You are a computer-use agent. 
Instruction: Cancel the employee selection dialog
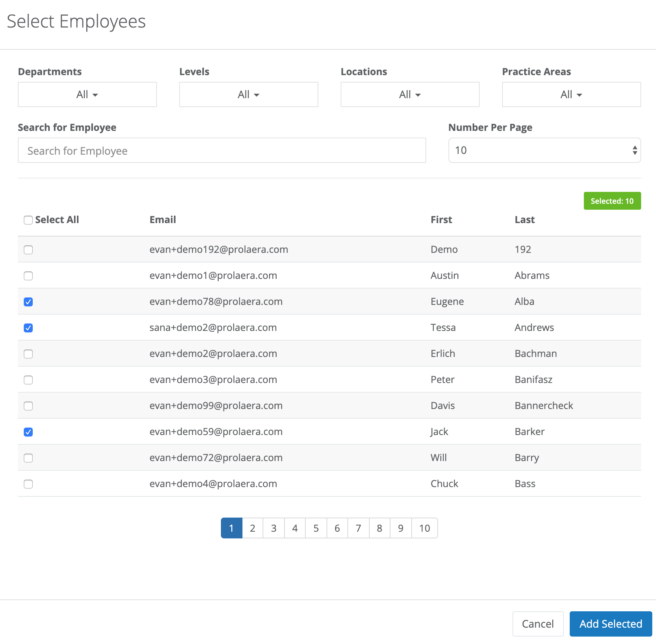[x=538, y=624]
